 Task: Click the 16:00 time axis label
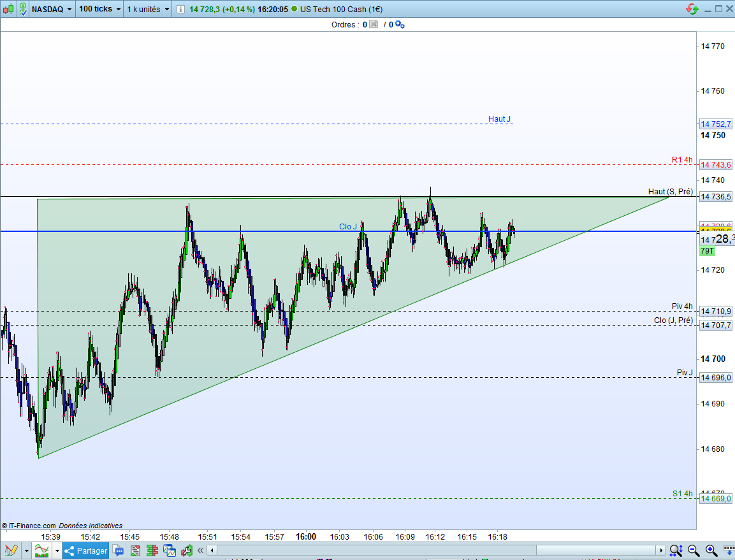coord(306,536)
